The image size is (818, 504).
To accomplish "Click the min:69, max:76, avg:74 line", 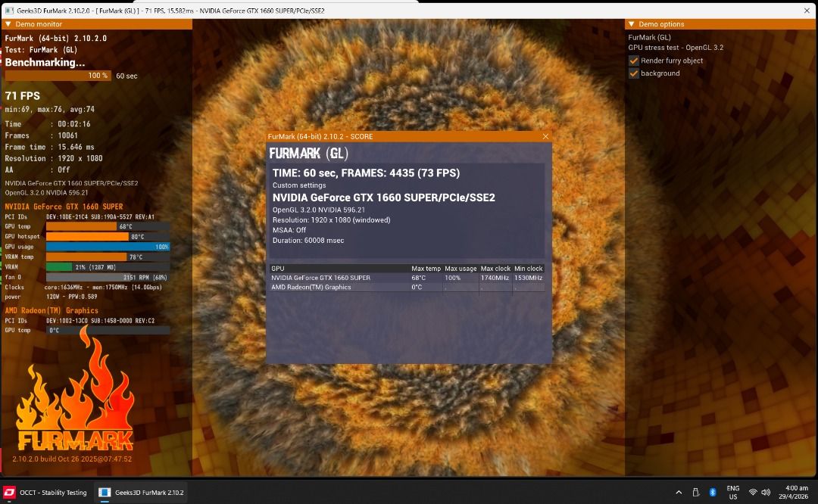I will click(49, 110).
